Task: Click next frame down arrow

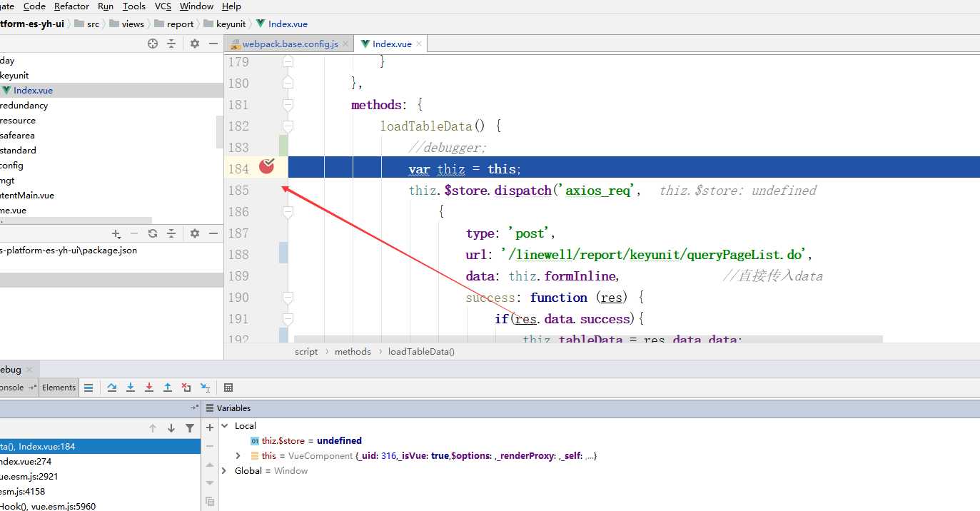Action: point(171,428)
